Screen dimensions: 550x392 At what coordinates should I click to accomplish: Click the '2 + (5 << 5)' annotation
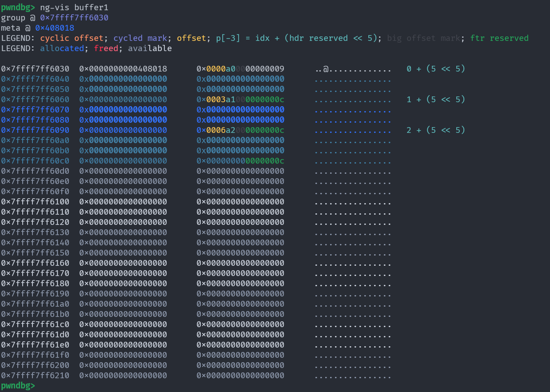[x=436, y=130]
